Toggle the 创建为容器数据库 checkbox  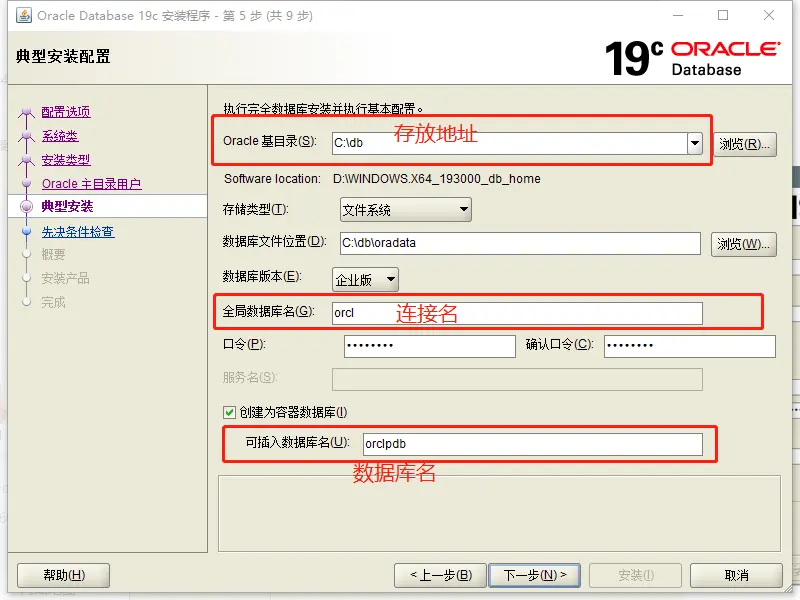click(x=230, y=412)
